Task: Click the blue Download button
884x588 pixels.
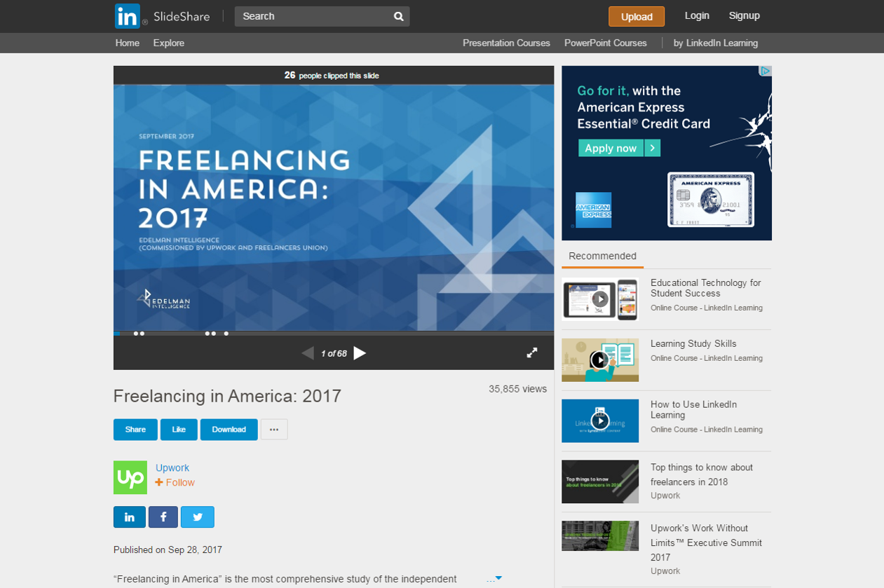Action: point(229,430)
